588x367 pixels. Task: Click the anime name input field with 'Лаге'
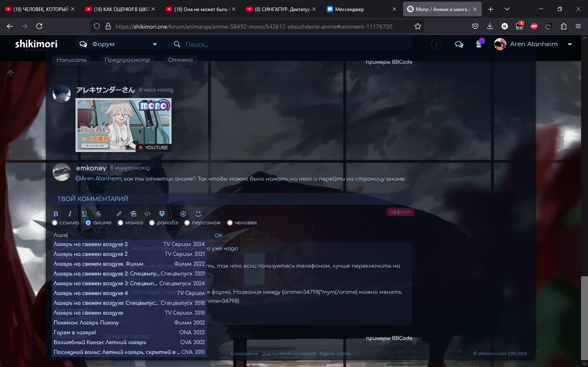[x=131, y=235]
